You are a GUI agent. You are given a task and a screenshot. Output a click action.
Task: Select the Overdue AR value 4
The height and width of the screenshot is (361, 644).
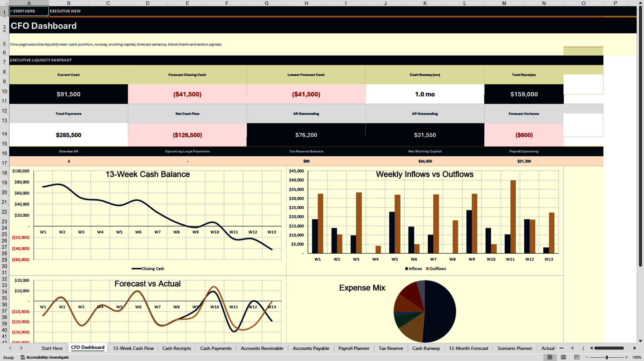[69, 161]
